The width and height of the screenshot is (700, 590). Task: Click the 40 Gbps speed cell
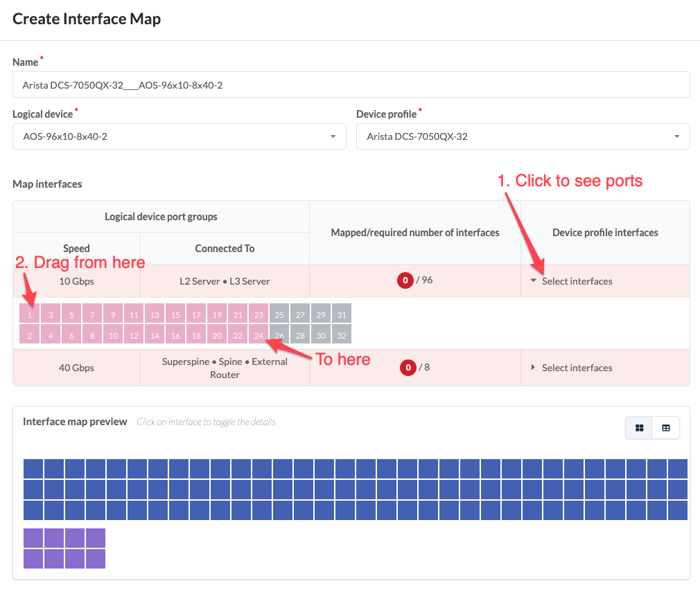coord(76,368)
